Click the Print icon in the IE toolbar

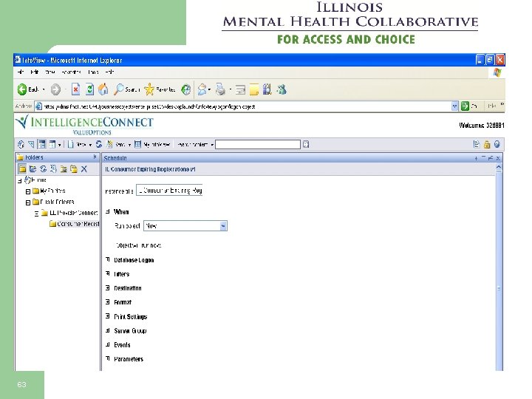pyautogui.click(x=220, y=89)
